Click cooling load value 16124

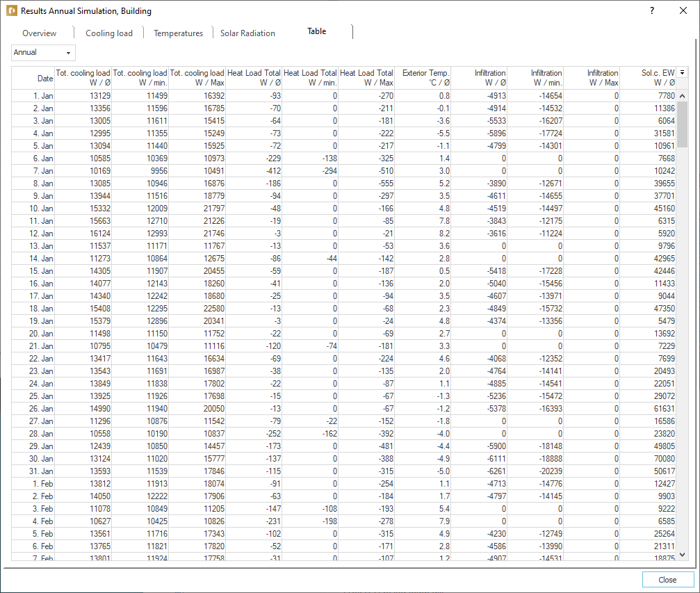point(83,233)
